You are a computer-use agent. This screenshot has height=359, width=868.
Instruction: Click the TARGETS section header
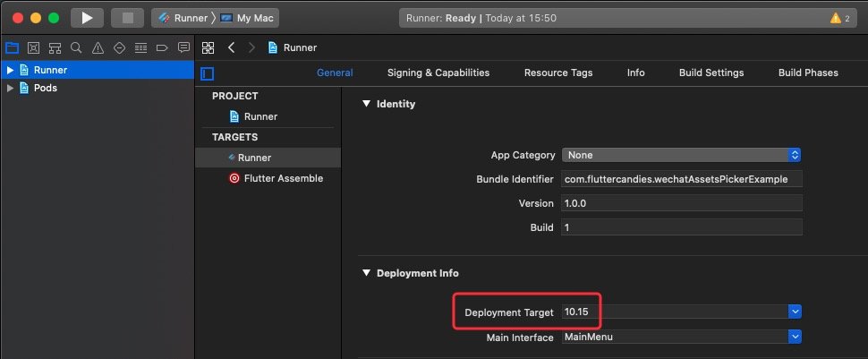pos(234,137)
